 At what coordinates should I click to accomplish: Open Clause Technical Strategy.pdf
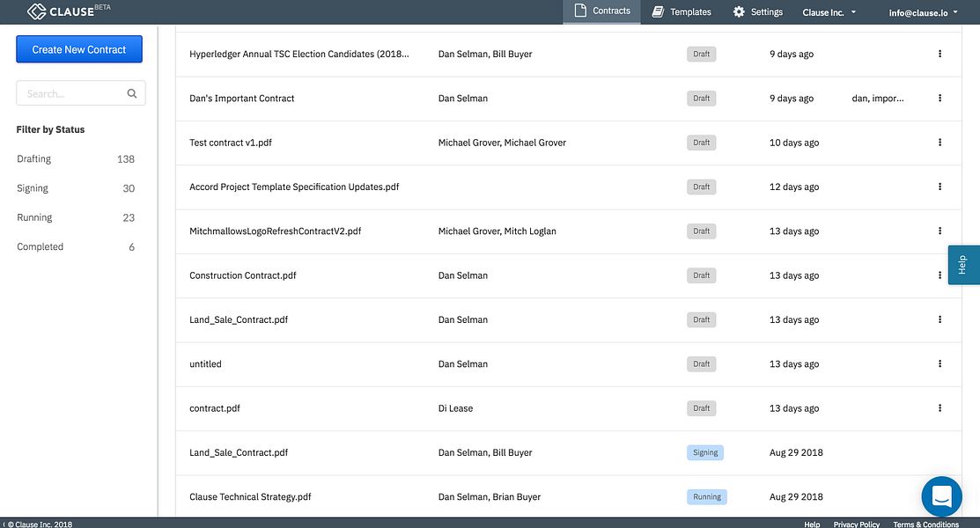click(250, 496)
